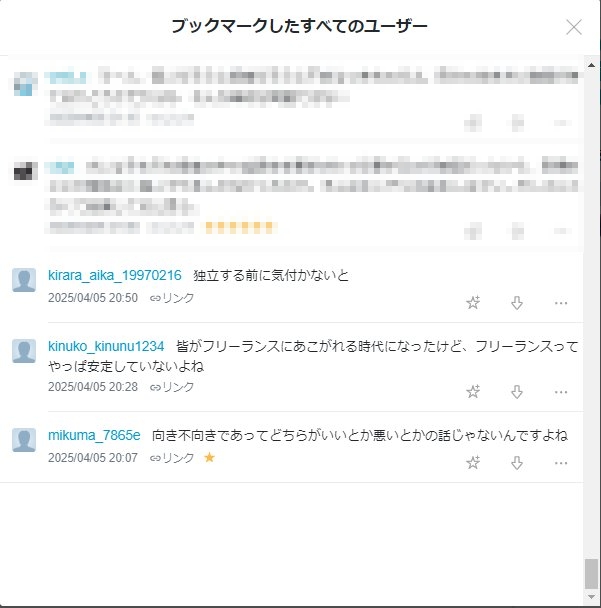601x608 pixels.
Task: Add star to kirara_aika_19970216's comment
Action: pyautogui.click(x=473, y=302)
